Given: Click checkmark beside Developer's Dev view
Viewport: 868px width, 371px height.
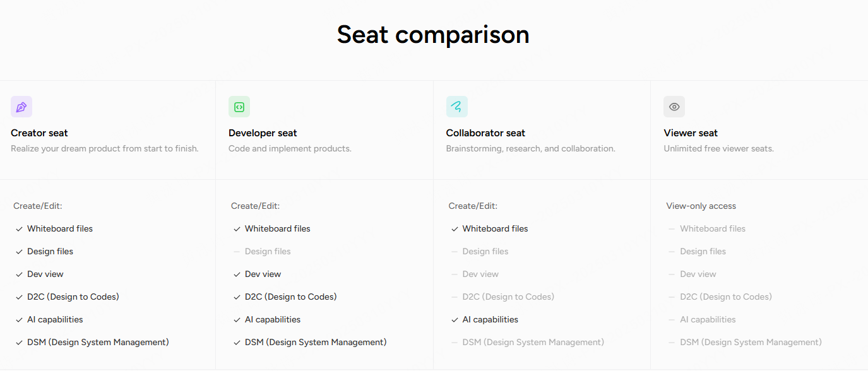Looking at the screenshot, I should 237,274.
